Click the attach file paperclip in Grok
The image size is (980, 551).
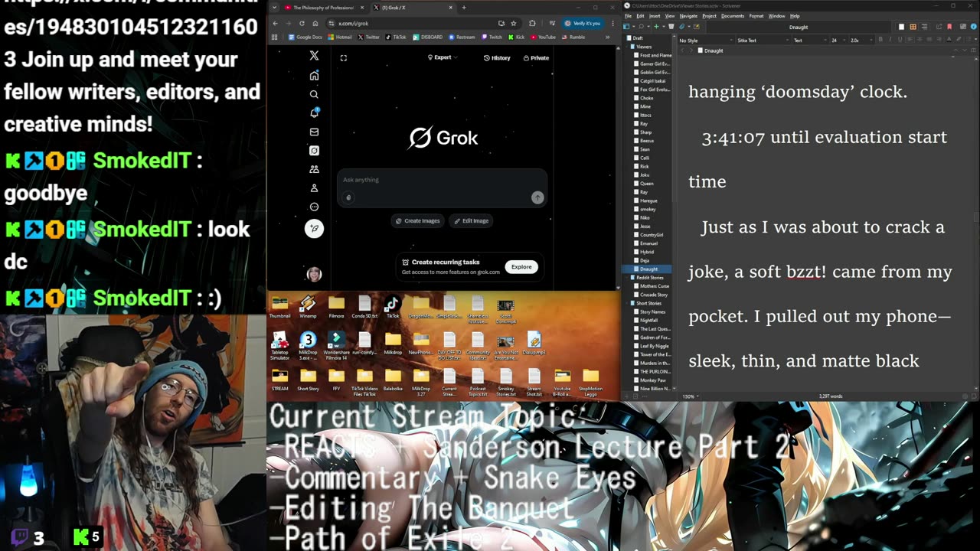(348, 197)
